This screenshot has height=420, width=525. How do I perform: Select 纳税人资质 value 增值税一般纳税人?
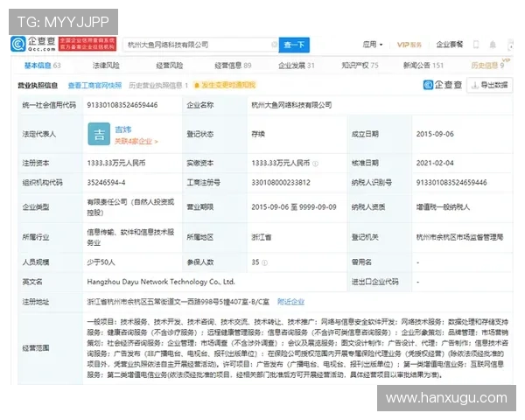443,207
